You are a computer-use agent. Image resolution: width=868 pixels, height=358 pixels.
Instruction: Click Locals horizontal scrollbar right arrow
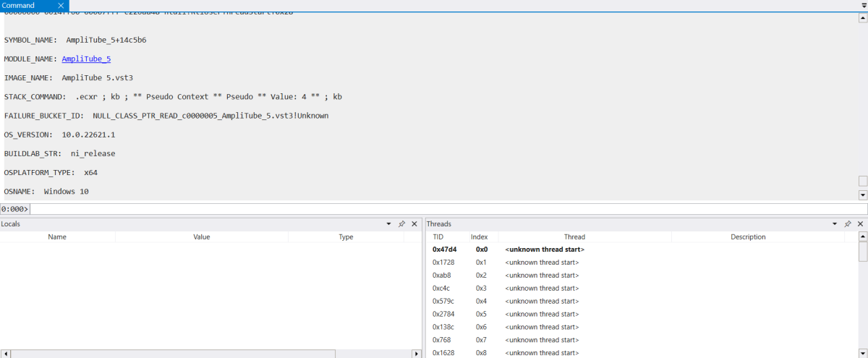click(416, 354)
